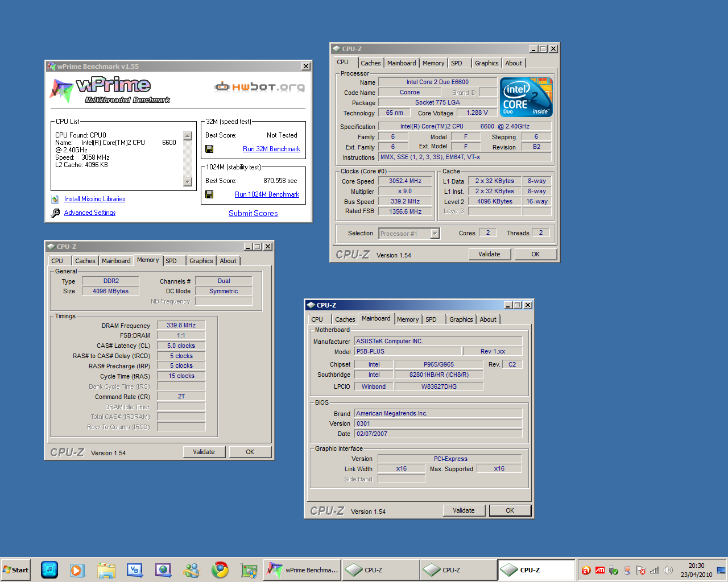Open the SPD tab in the top CPU-Z window

pyautogui.click(x=457, y=63)
